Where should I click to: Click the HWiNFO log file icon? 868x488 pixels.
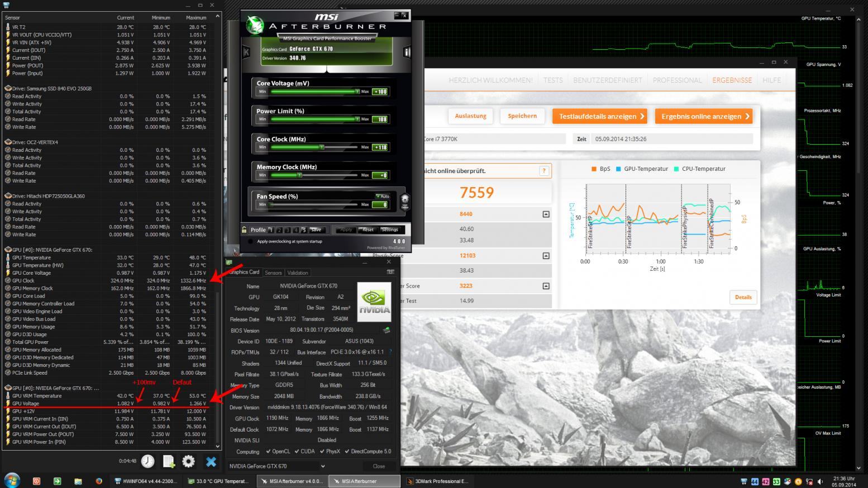[x=168, y=461]
